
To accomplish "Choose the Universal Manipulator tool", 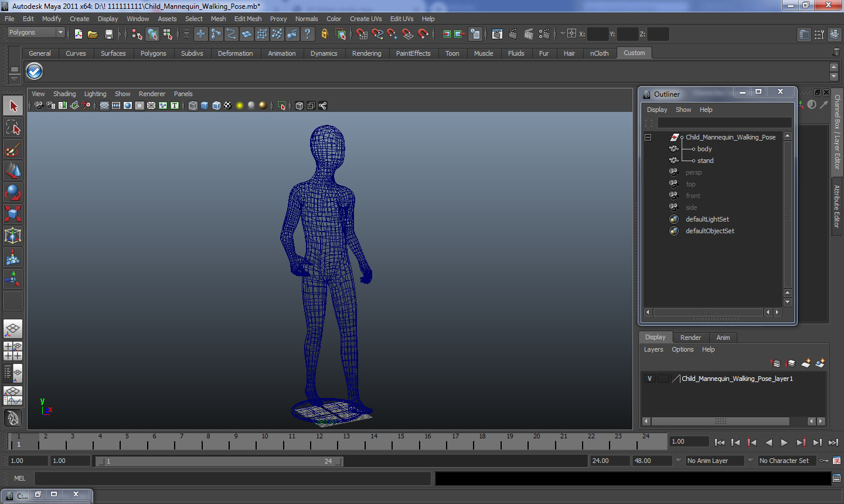I will (x=13, y=236).
